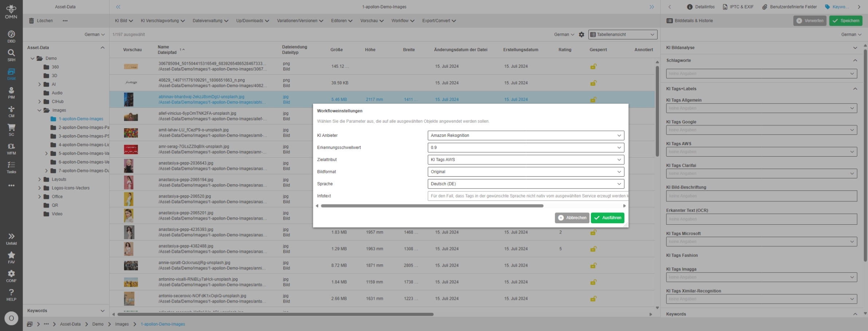Screen dimensions: 868x331
Task: Click the table settings gear icon
Action: [581, 35]
